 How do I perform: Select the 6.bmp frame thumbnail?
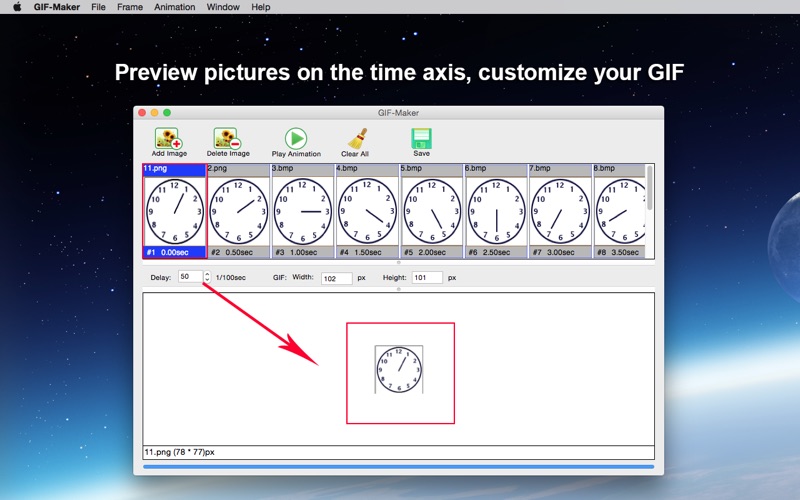pos(496,211)
